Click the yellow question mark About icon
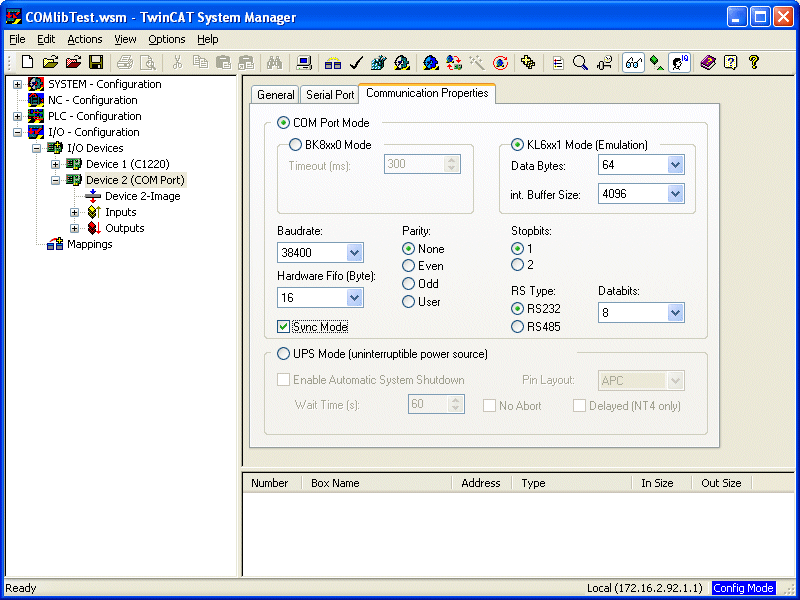Viewport: 800px width, 600px height. [x=754, y=63]
